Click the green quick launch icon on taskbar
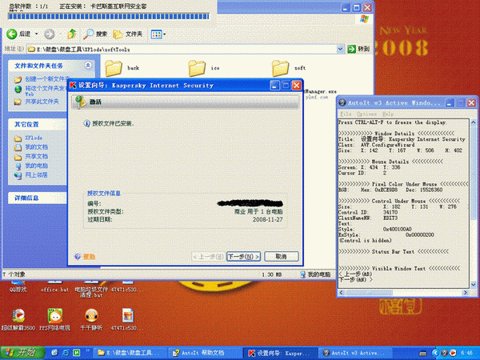This screenshot has width=480, height=360. [x=77, y=353]
